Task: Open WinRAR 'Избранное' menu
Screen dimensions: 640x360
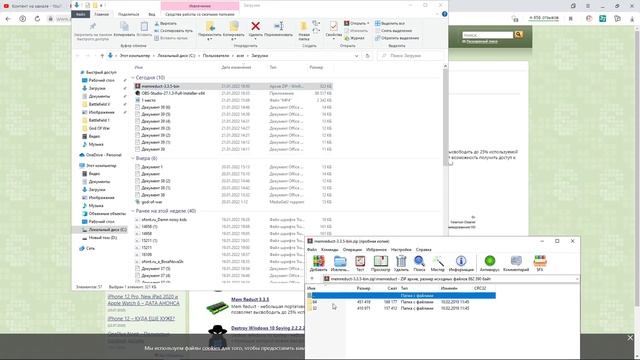Action: 376,249
